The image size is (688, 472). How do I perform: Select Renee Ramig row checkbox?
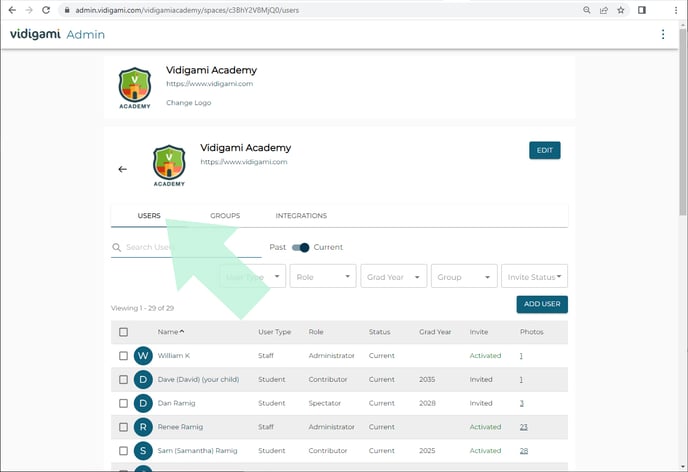tap(123, 426)
